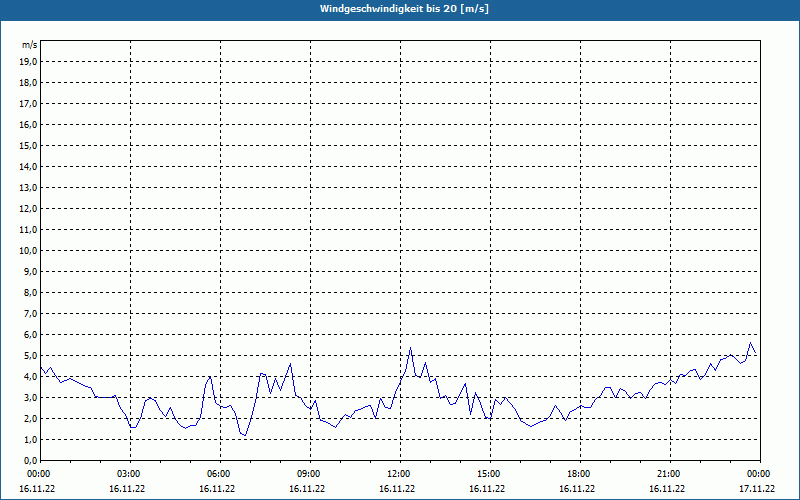Select the 18:00 time axis label

coord(578,473)
